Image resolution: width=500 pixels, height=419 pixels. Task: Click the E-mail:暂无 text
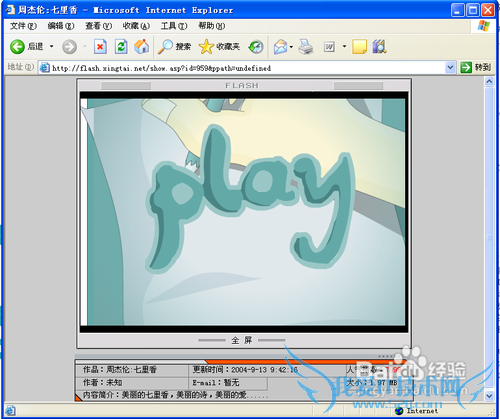point(216,382)
